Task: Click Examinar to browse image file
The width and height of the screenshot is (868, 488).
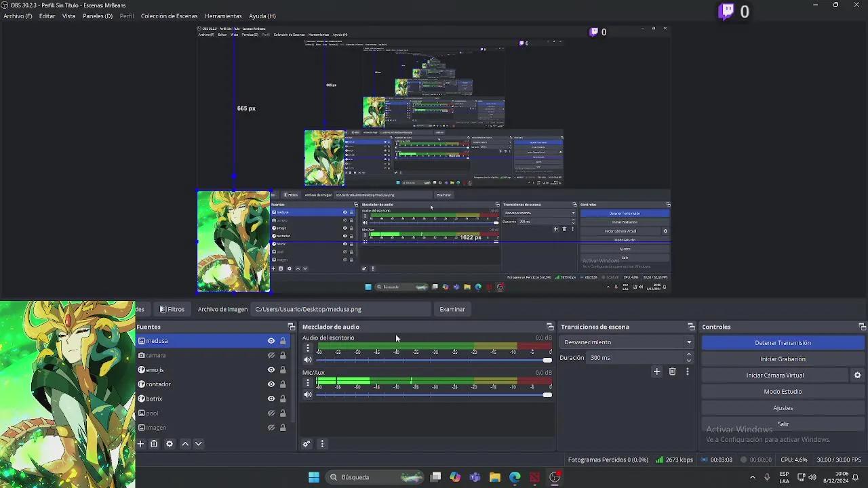Action: click(x=452, y=309)
